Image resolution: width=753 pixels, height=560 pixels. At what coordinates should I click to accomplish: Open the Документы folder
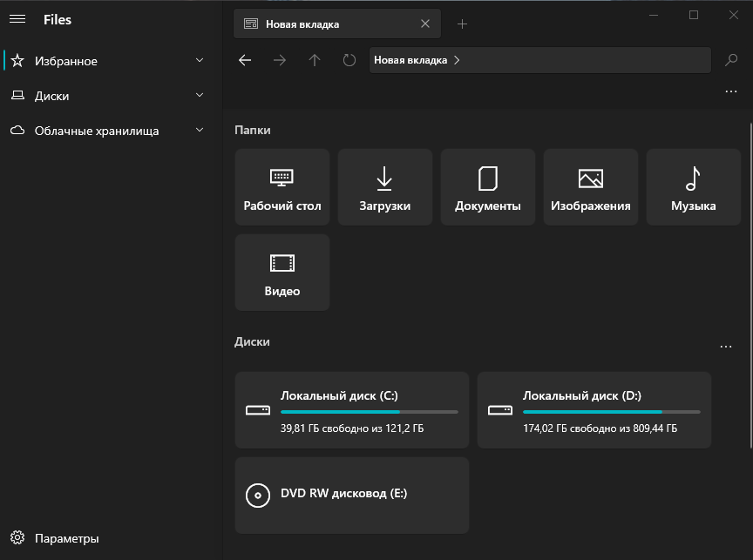(x=488, y=186)
